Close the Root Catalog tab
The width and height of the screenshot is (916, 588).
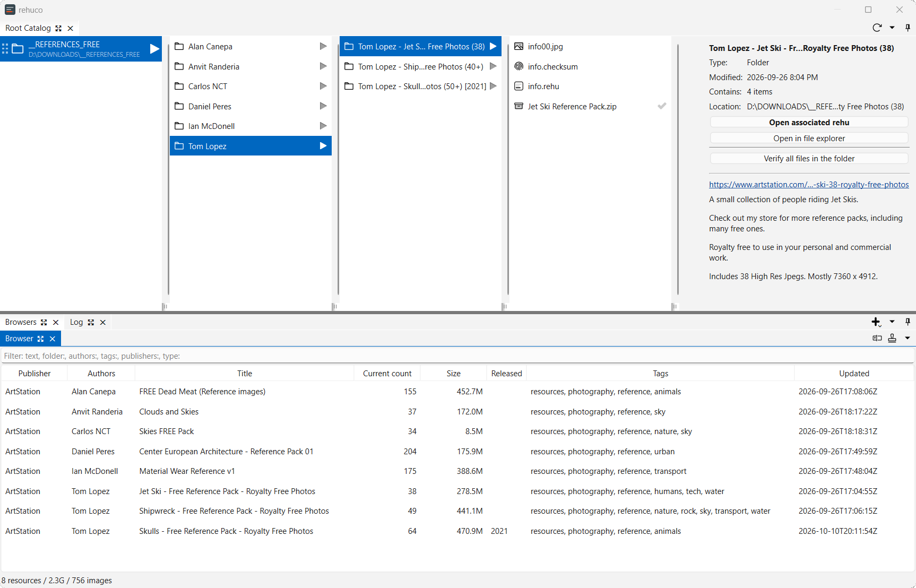70,28
